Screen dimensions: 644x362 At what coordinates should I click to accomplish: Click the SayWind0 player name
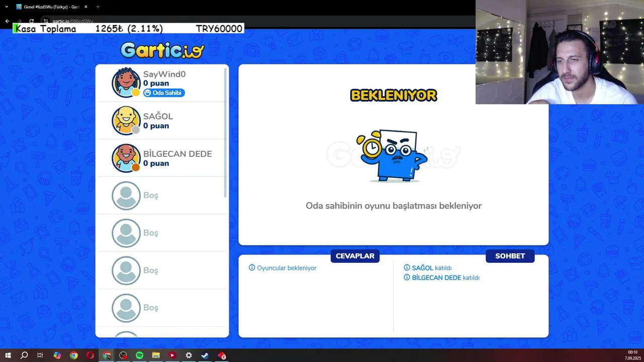(x=165, y=74)
